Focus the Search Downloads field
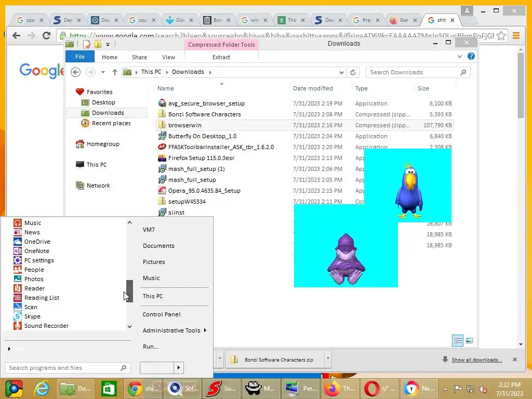This screenshot has width=532, height=399. tap(418, 72)
